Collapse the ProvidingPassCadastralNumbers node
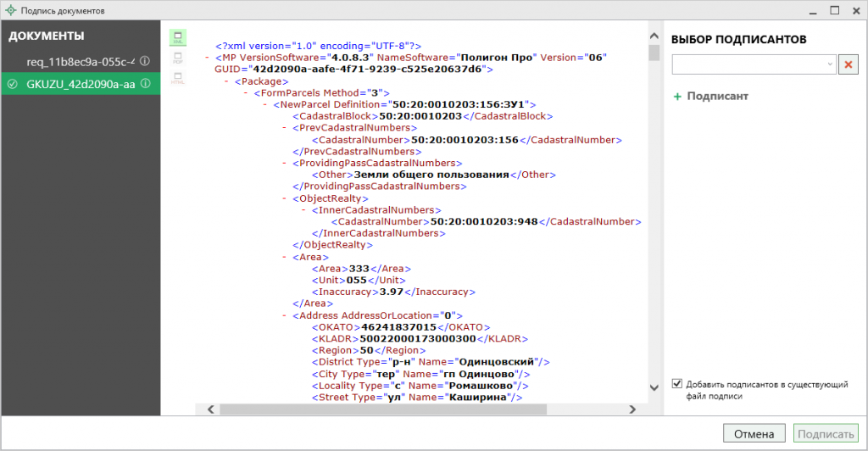 pos(285,164)
